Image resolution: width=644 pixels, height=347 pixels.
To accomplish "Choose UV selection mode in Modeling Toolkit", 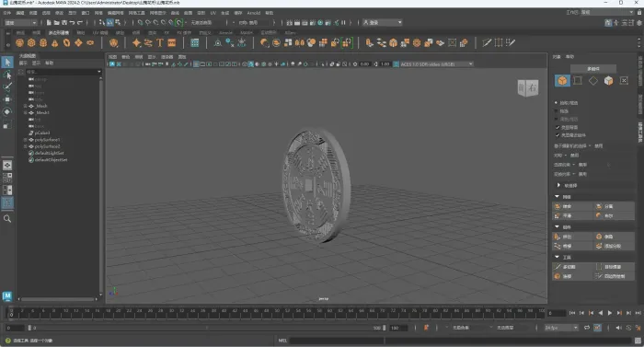I will pyautogui.click(x=624, y=81).
